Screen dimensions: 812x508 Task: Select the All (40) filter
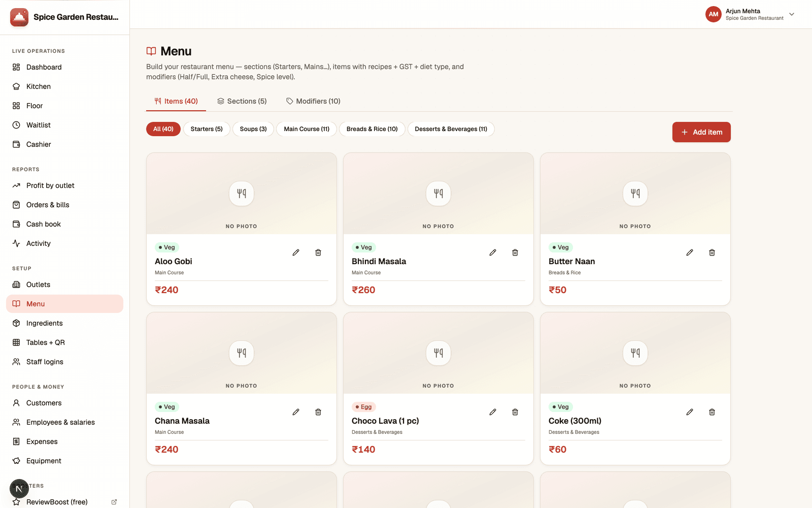(163, 129)
